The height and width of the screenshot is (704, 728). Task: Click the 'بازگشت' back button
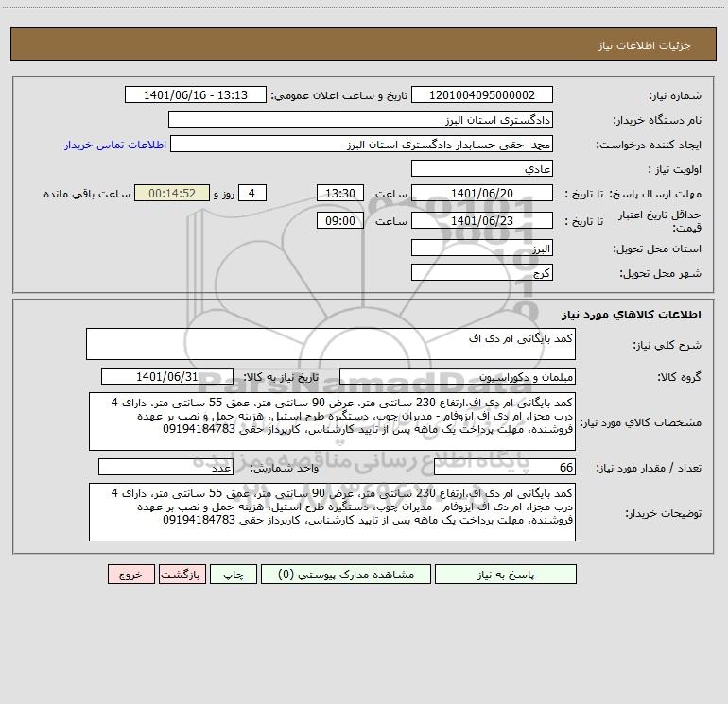pos(182,574)
